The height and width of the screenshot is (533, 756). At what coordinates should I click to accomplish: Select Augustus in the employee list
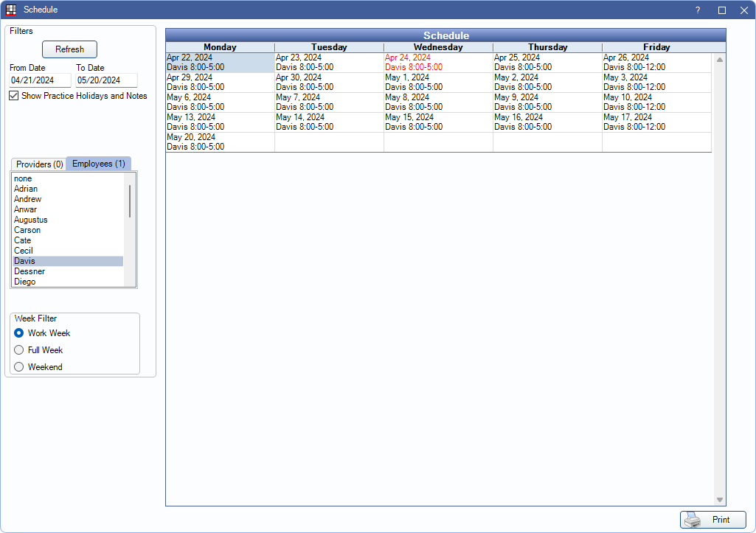point(31,220)
